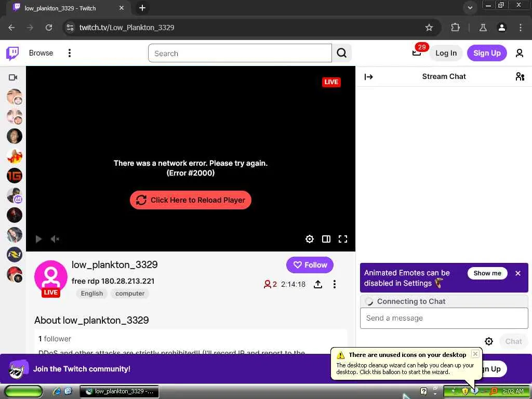This screenshot has width=532, height=399.
Task: Reload the browser page
Action: pos(49,28)
